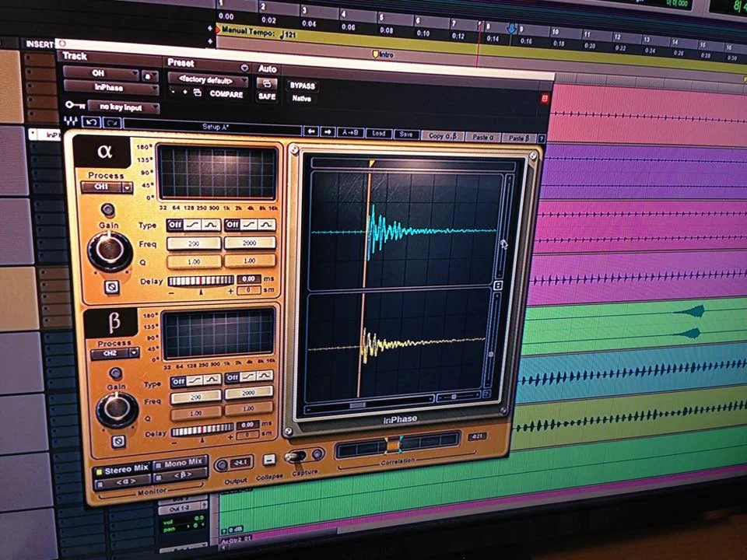Select beta first filter bell type
This screenshot has width=747, height=560.
(x=212, y=379)
